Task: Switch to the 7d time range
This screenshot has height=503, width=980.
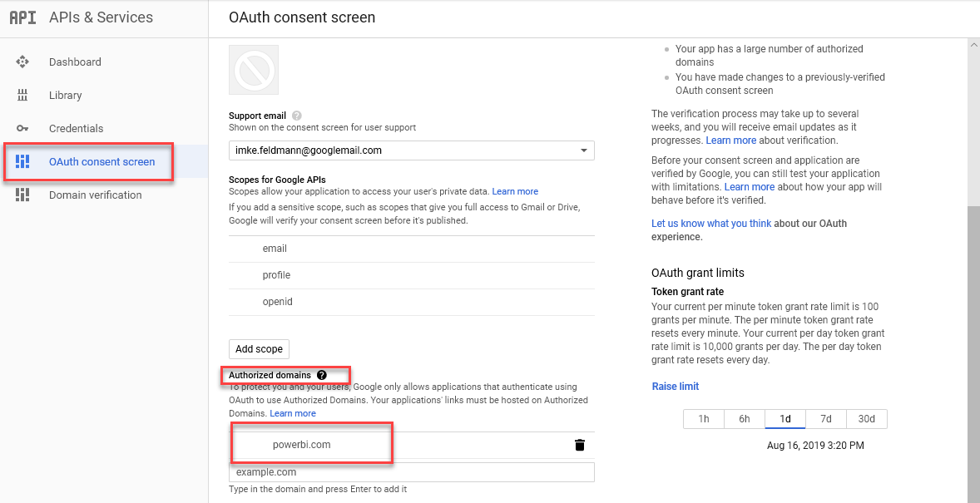Action: point(825,419)
